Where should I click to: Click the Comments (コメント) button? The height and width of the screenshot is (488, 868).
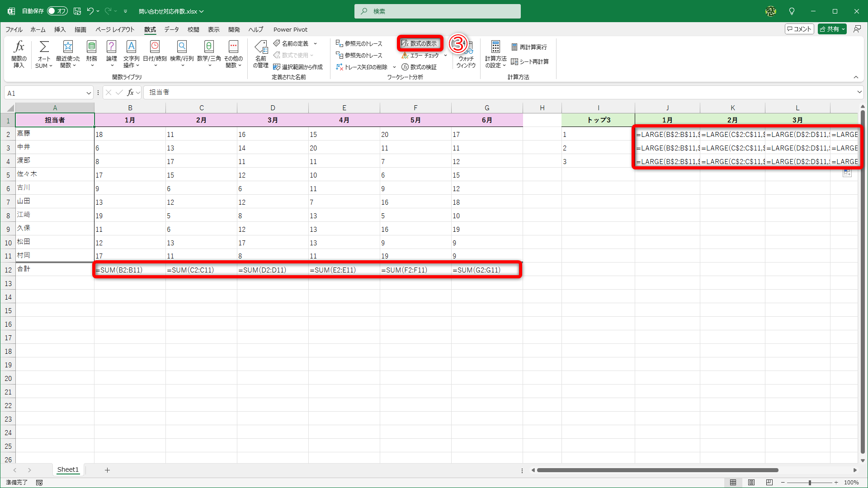[x=799, y=29]
